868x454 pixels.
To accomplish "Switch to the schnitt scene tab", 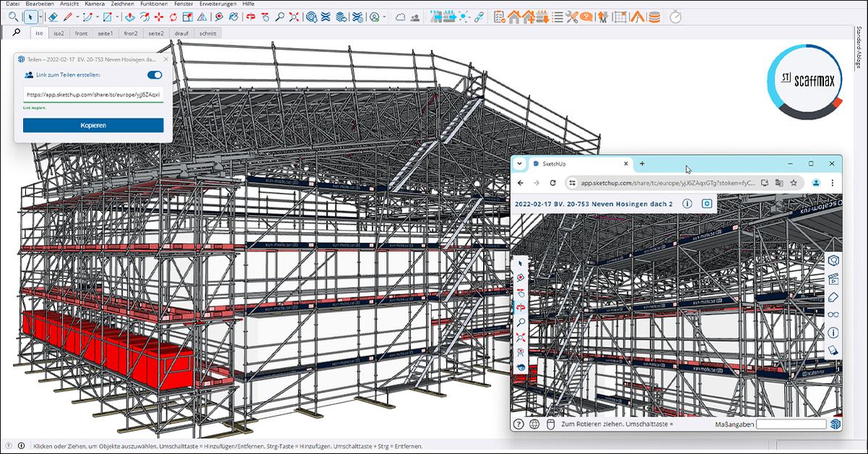I will [x=208, y=33].
